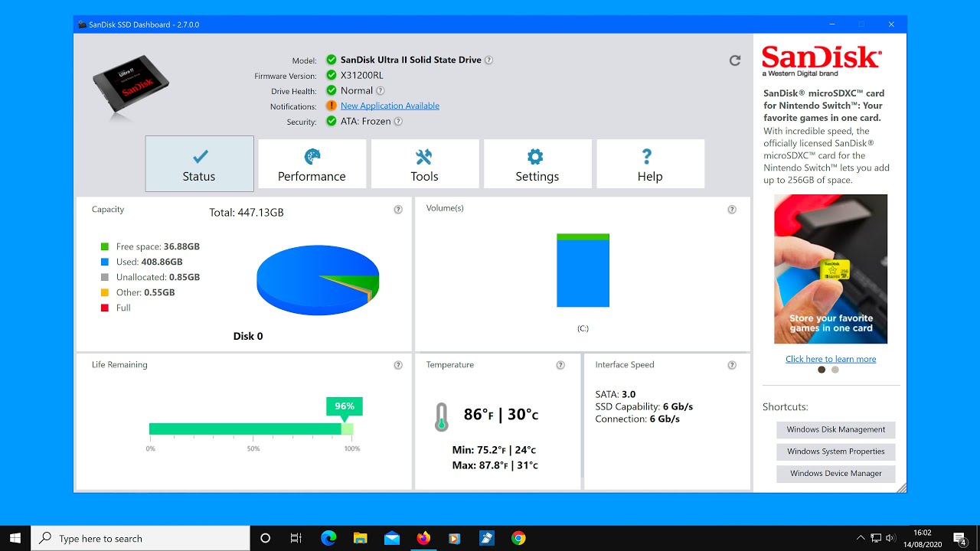Click the Disk 0 label
This screenshot has height=551, width=980.
click(x=248, y=336)
